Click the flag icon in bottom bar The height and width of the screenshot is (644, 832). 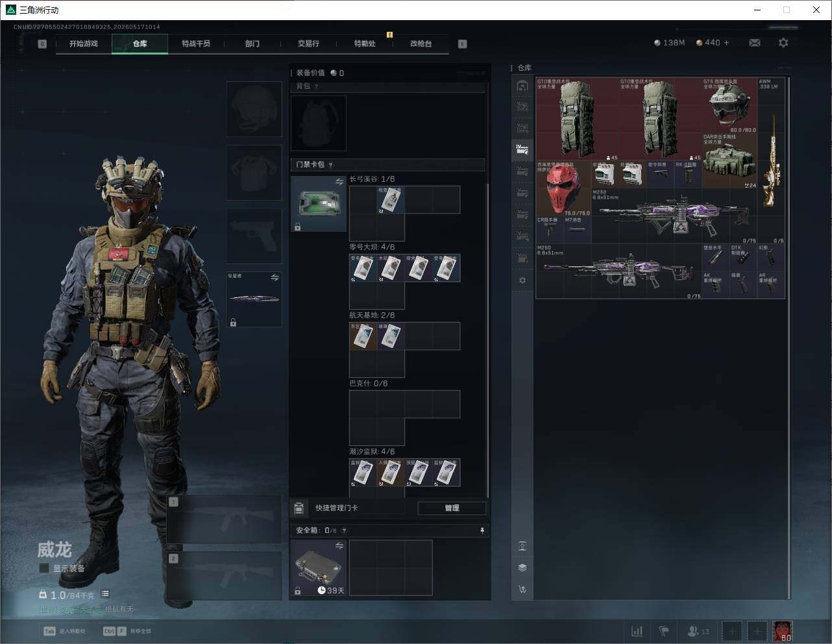[x=664, y=631]
